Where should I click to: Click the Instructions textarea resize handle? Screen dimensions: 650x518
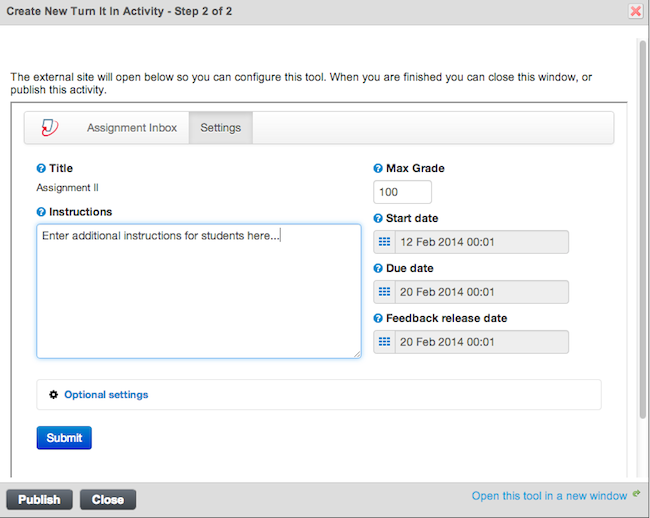[357, 354]
